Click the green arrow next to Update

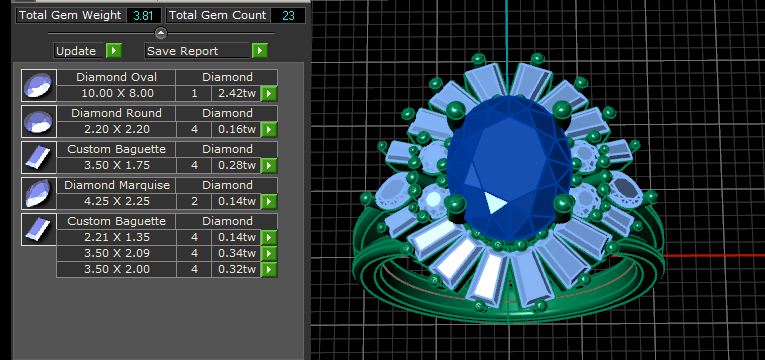tap(114, 51)
